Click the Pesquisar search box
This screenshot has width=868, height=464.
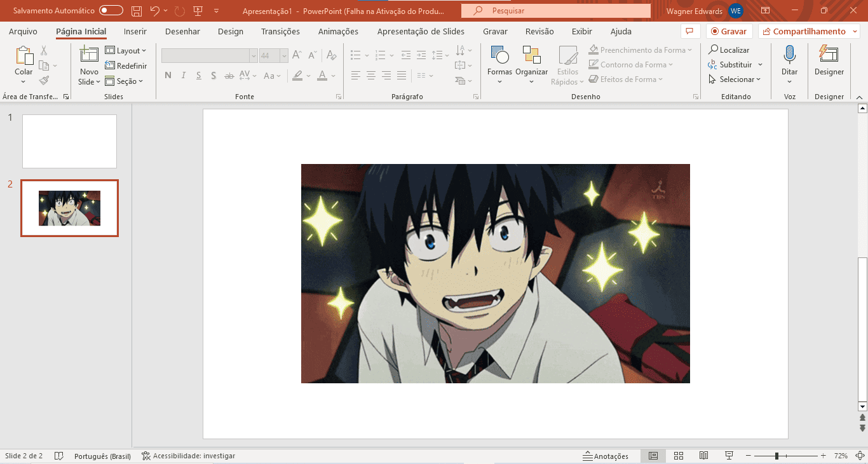click(x=556, y=11)
